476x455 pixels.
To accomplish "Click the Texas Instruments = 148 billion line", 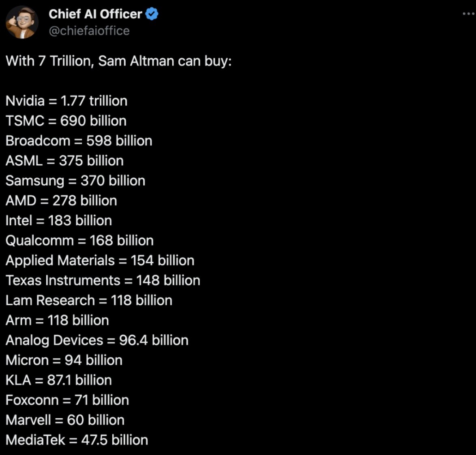I will pyautogui.click(x=103, y=281).
